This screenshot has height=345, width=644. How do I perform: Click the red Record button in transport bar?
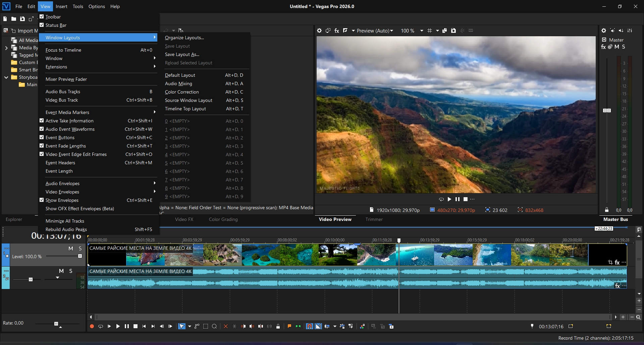(92, 326)
